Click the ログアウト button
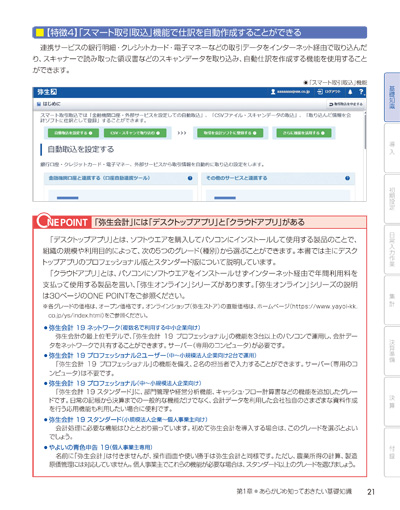This screenshot has width=400, height=510. (329, 92)
